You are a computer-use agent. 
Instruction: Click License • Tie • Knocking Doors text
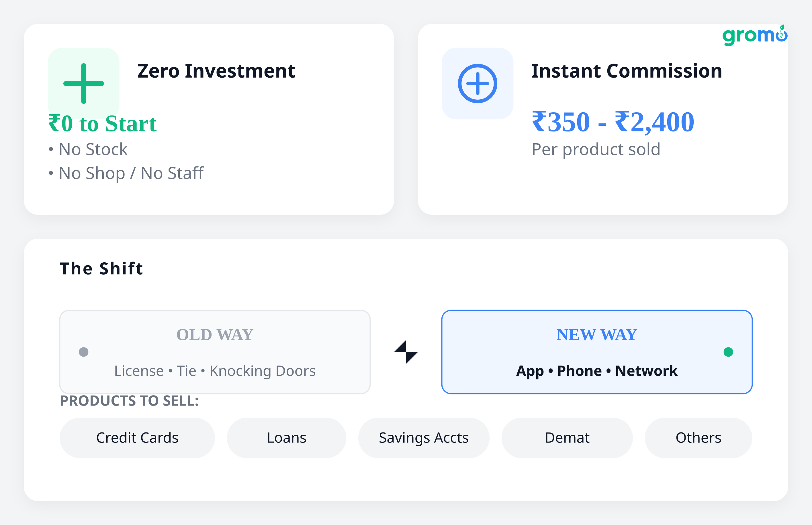215,371
